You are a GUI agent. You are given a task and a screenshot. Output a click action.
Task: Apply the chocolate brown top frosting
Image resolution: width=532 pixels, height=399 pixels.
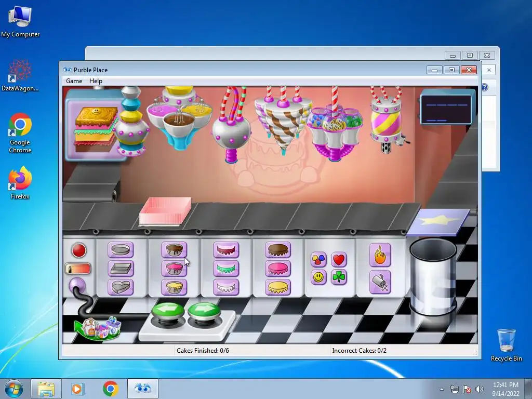click(x=278, y=250)
